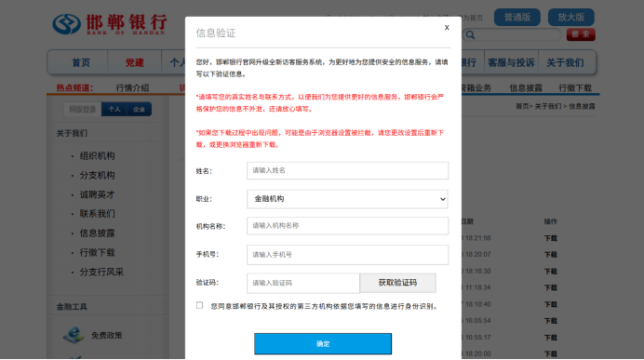Screen dimensions: 644x360
Task: Click the 关于我们 sidebar heading
Action: tap(72, 133)
